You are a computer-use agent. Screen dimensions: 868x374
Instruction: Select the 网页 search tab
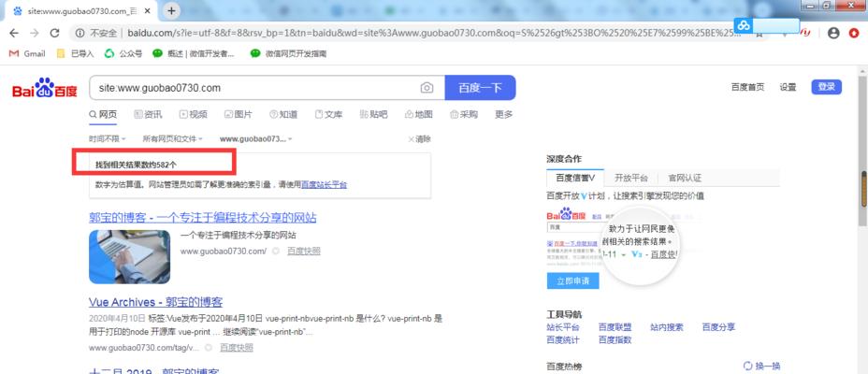[104, 114]
